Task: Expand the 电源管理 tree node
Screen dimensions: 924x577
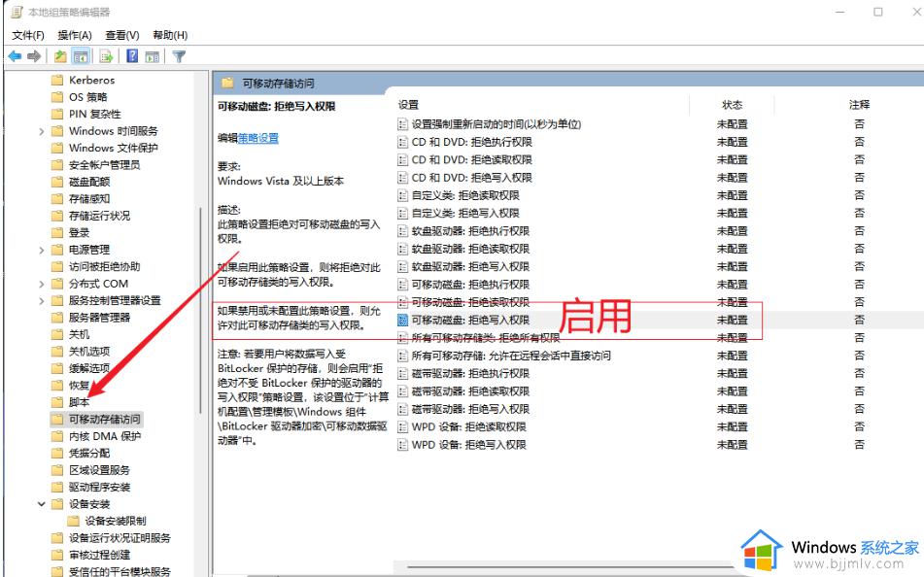Action: [x=41, y=250]
